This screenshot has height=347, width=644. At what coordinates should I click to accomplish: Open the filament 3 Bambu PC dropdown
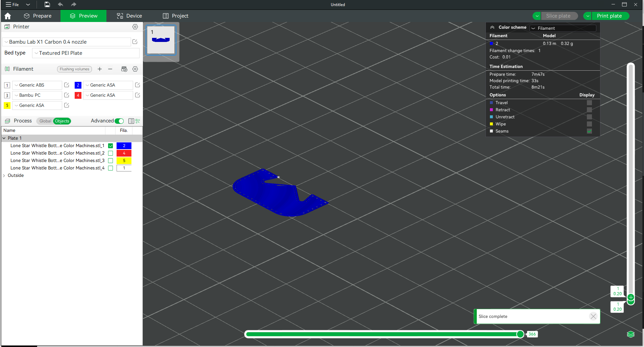pos(37,95)
